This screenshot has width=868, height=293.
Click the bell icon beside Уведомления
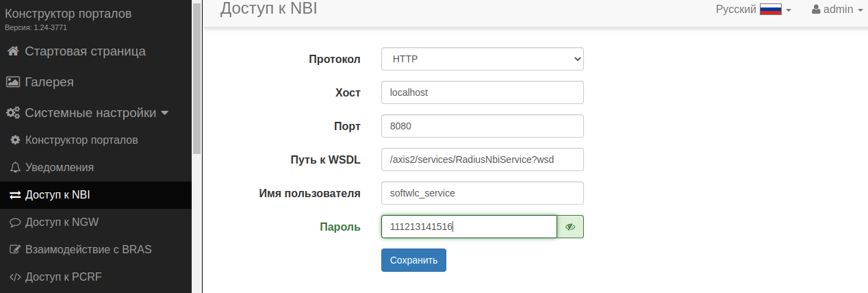pyautogui.click(x=15, y=168)
